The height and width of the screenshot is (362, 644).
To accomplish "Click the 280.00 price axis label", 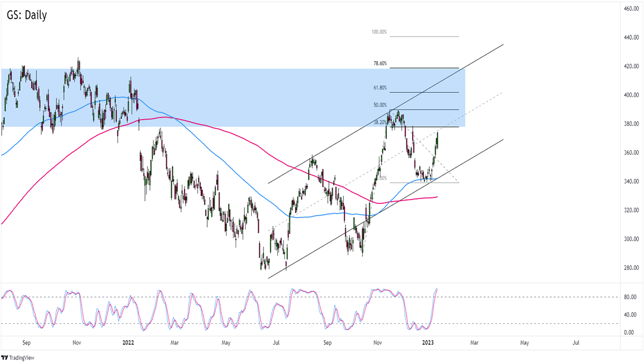I will click(626, 268).
